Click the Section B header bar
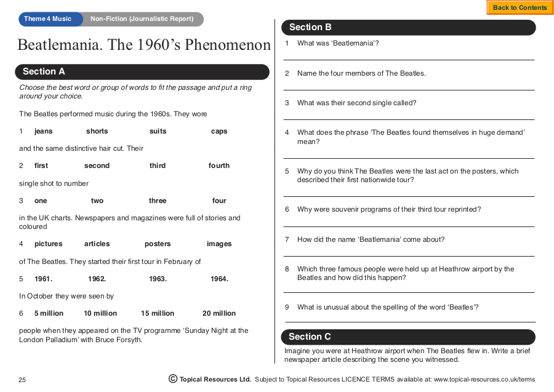The image size is (554, 392). click(x=409, y=27)
